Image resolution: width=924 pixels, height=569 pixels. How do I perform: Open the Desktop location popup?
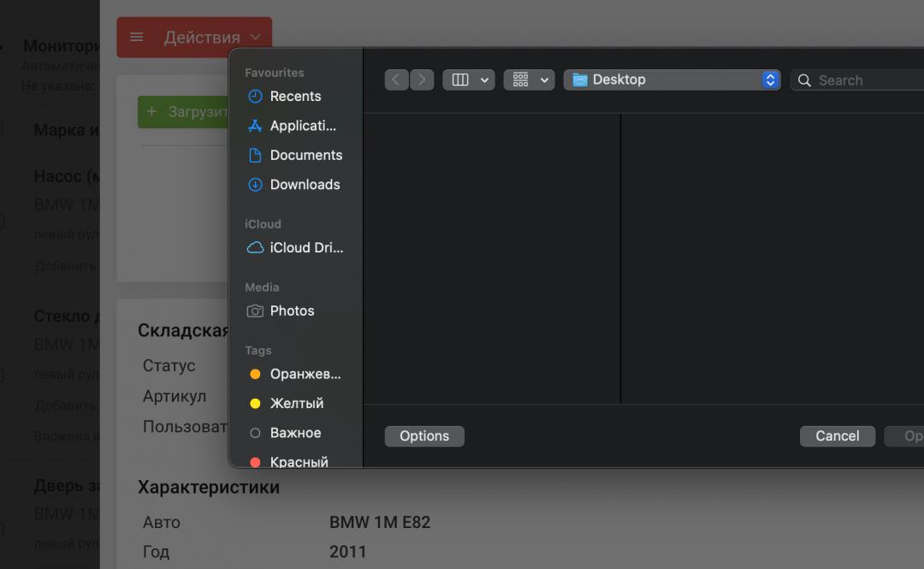pos(672,80)
